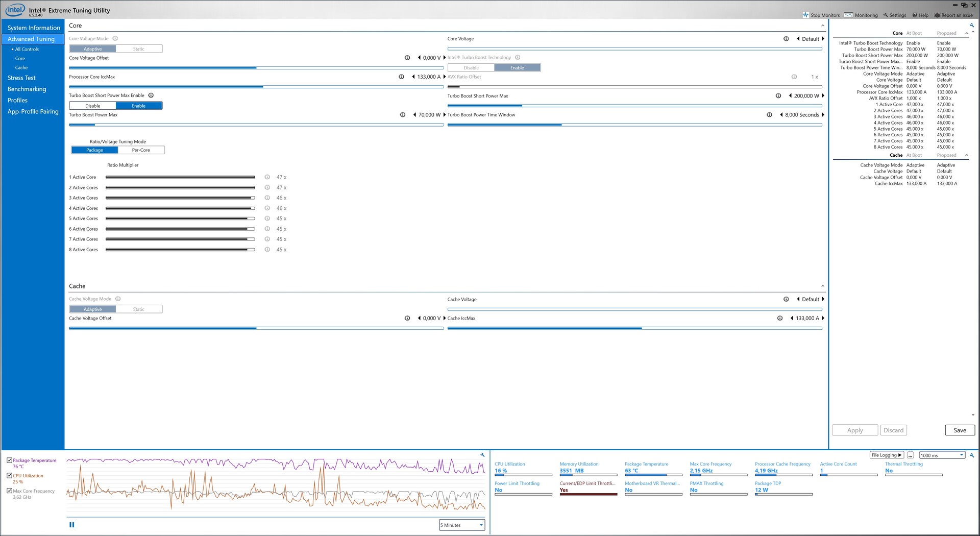Switch tuning mode to Per-Core
The image size is (980, 536).
click(x=141, y=150)
